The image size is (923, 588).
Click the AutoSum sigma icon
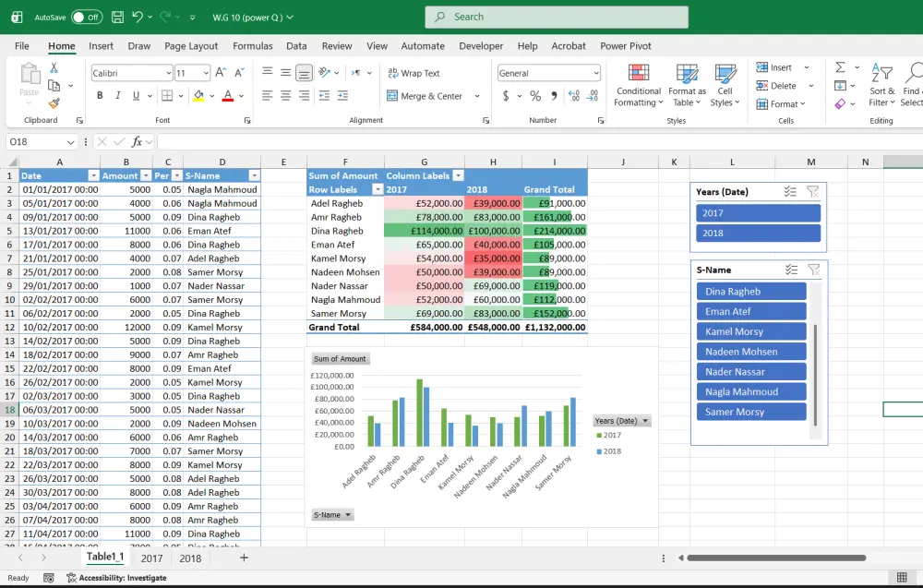tap(840, 67)
